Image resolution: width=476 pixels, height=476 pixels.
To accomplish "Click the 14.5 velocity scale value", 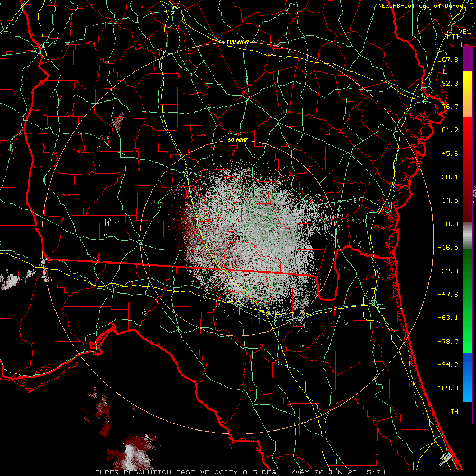I will [450, 200].
